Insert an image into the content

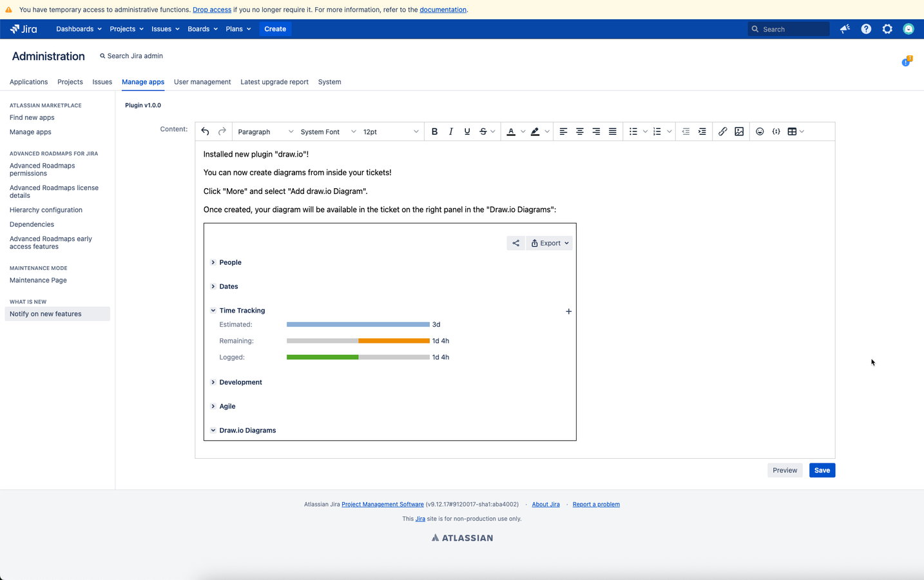[739, 131]
